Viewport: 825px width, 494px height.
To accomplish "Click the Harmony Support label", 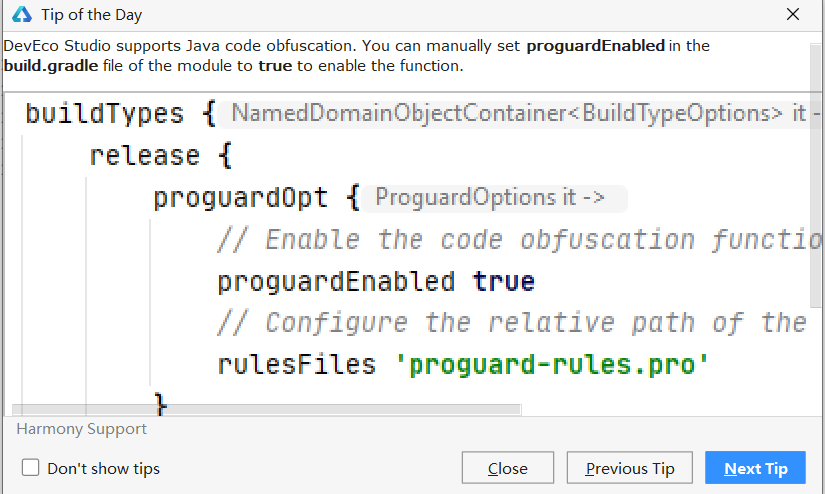I will click(x=82, y=429).
